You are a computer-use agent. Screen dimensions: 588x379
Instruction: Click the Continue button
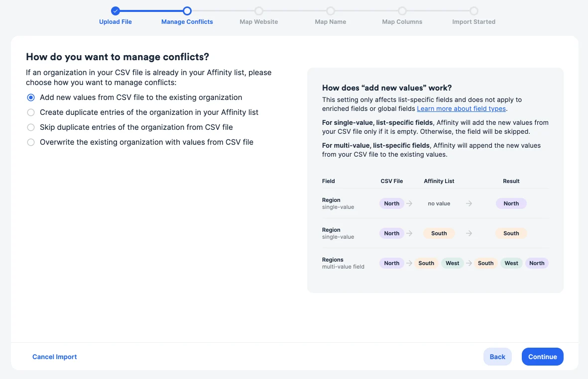[542, 357]
